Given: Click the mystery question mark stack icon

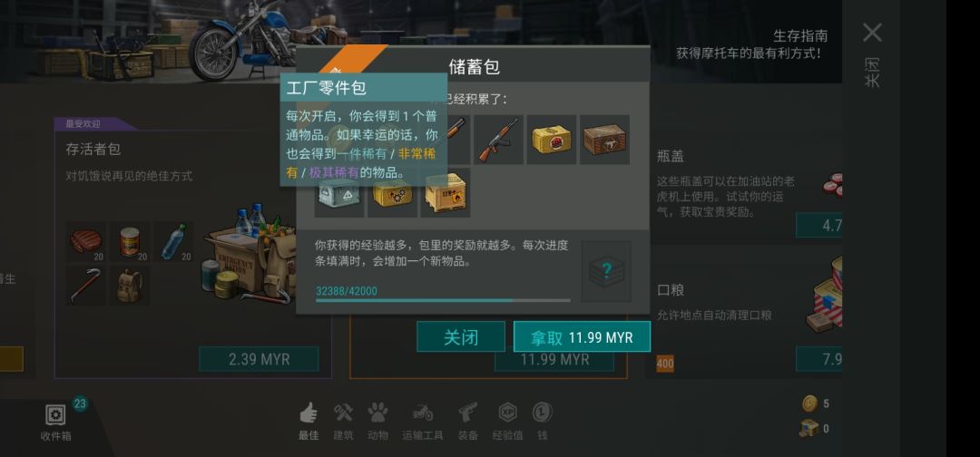Looking at the screenshot, I should (x=606, y=272).
